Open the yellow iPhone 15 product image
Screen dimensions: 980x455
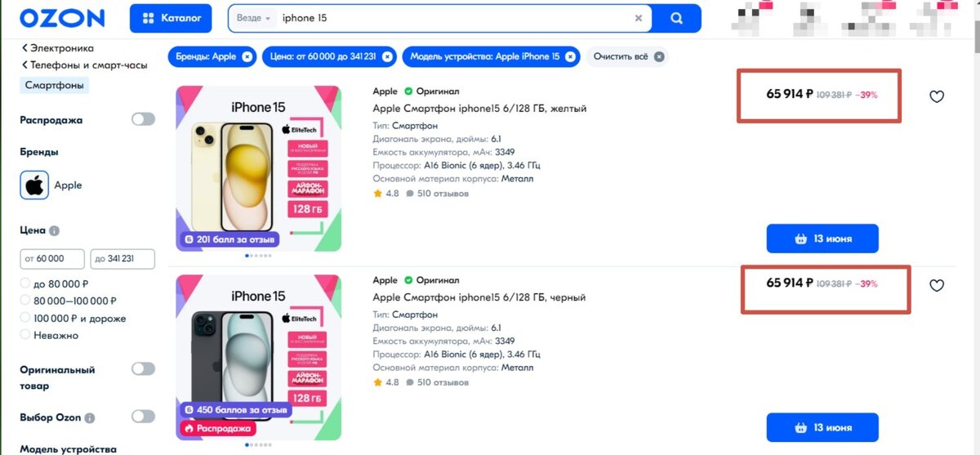(259, 168)
